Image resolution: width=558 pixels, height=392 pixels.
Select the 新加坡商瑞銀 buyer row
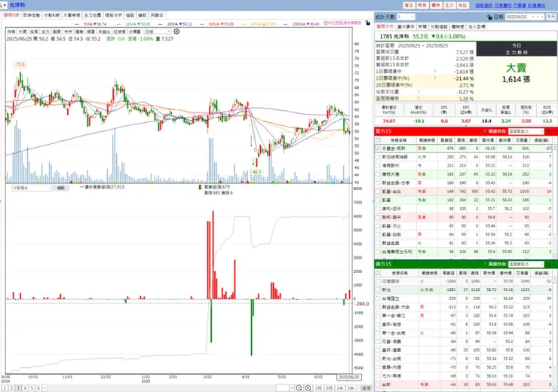(463, 157)
